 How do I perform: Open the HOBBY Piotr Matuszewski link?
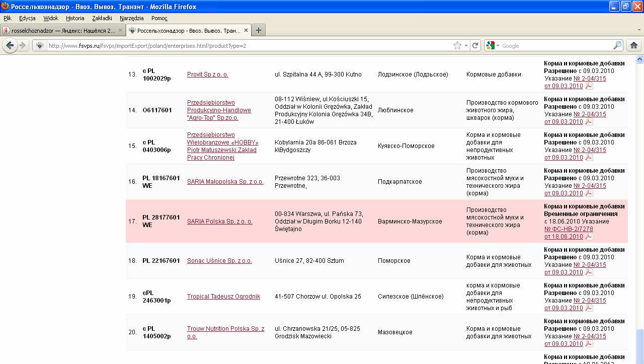point(222,146)
